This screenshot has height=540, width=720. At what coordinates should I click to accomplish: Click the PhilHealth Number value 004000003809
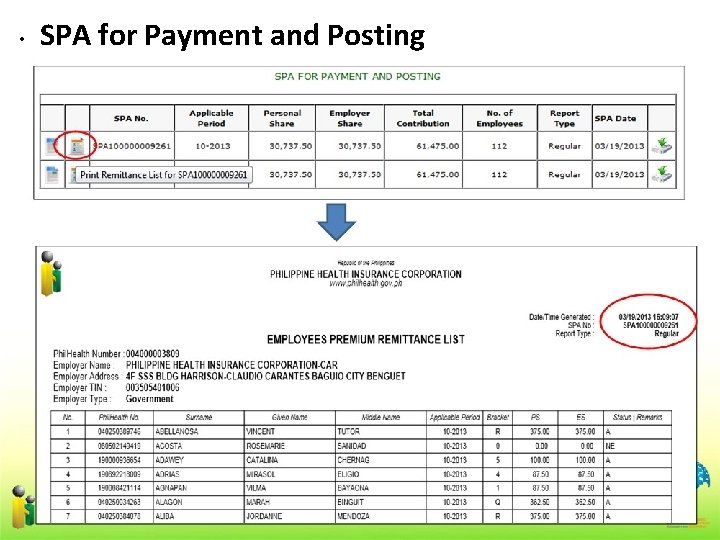[152, 354]
